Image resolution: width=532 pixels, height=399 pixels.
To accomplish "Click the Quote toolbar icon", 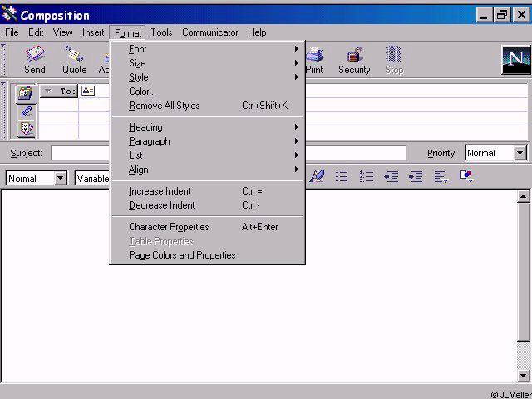I will click(75, 60).
